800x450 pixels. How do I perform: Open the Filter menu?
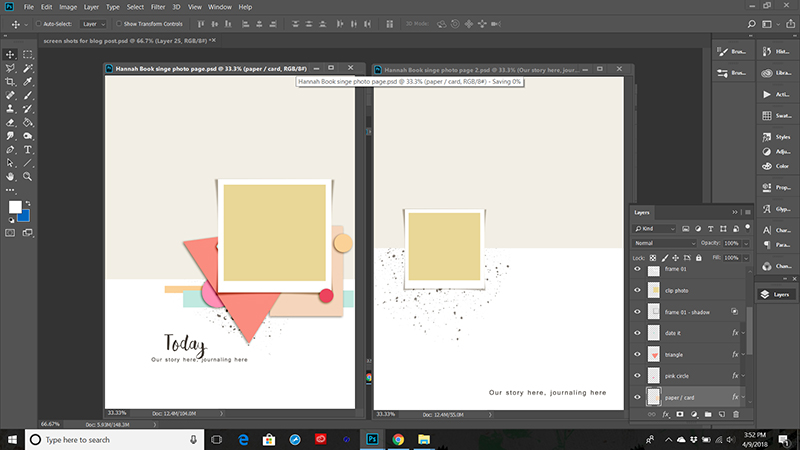(x=158, y=7)
